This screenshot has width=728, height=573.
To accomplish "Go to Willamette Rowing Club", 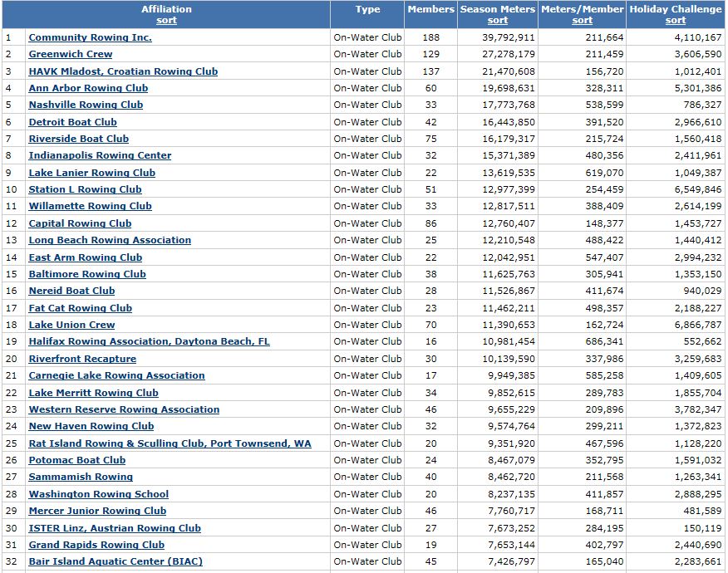I will pyautogui.click(x=90, y=206).
